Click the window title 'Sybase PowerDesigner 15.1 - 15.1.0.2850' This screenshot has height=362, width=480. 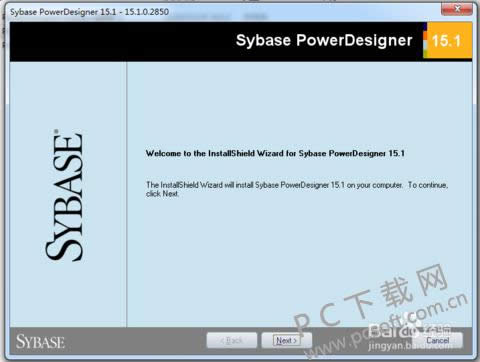(89, 12)
